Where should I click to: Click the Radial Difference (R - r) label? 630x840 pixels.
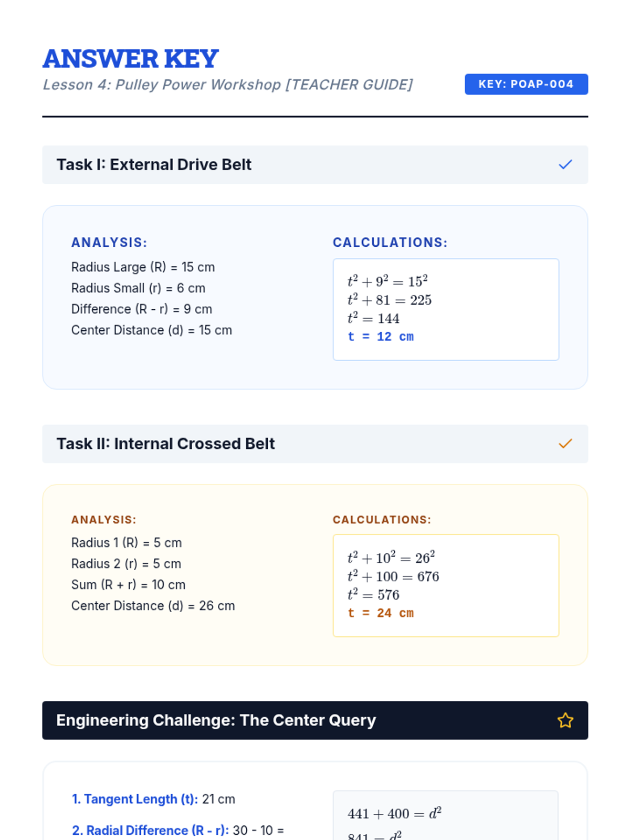150,831
